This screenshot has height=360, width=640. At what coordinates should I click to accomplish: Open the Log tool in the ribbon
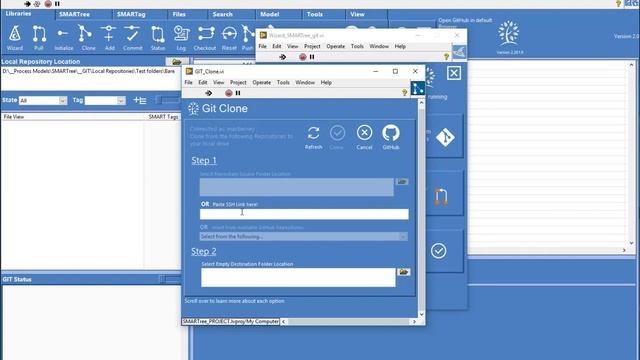[181, 38]
